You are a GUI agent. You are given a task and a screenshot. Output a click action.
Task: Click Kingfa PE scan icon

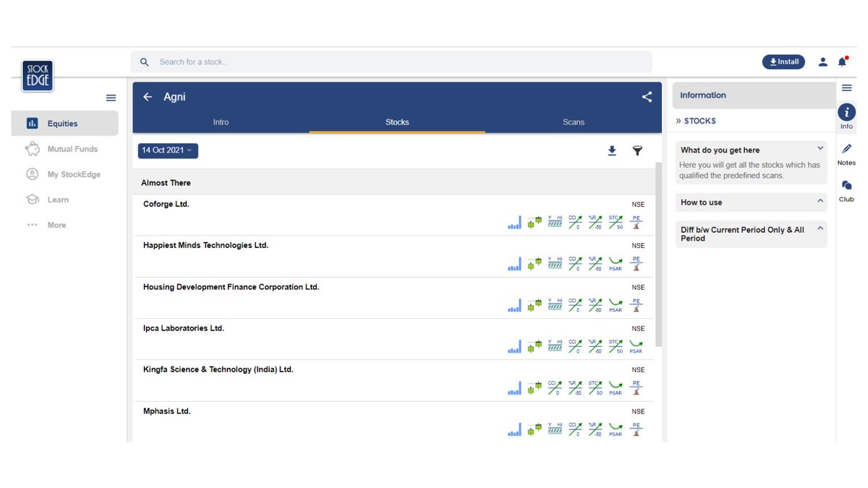[636, 388]
